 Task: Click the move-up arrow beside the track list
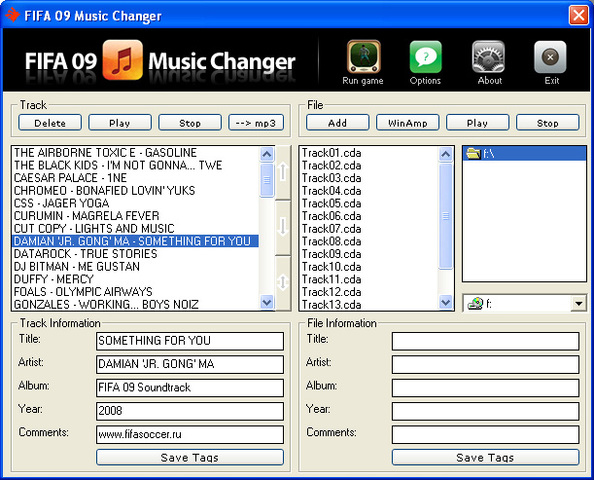[x=283, y=172]
